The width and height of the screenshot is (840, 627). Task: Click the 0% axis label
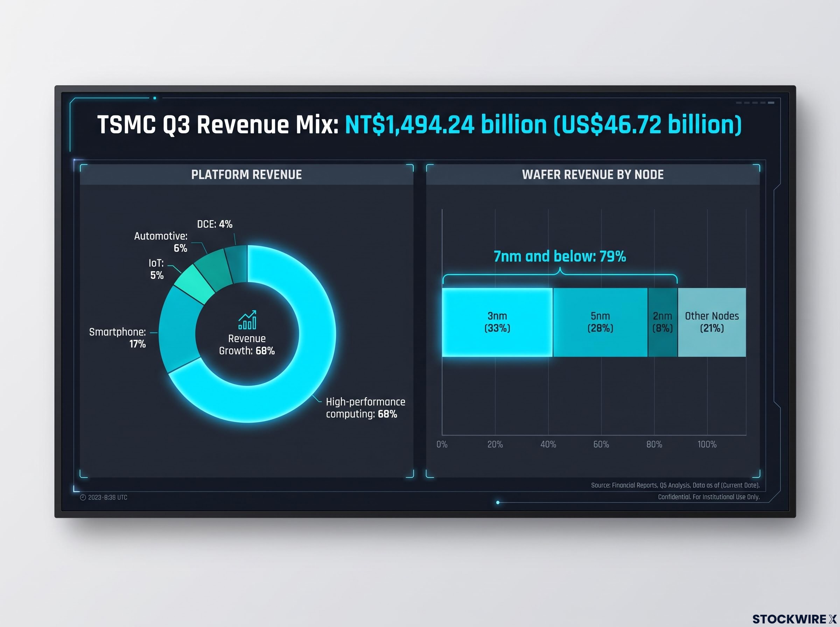coord(442,444)
